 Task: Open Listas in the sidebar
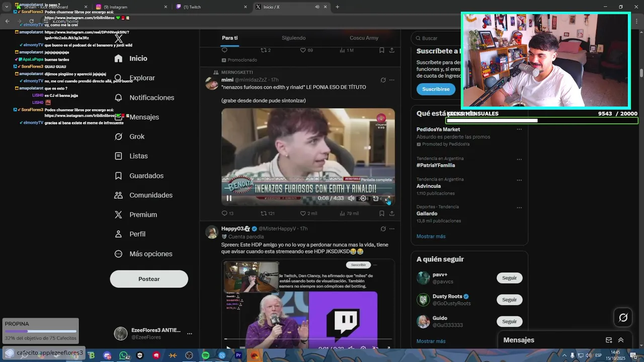(x=131, y=156)
